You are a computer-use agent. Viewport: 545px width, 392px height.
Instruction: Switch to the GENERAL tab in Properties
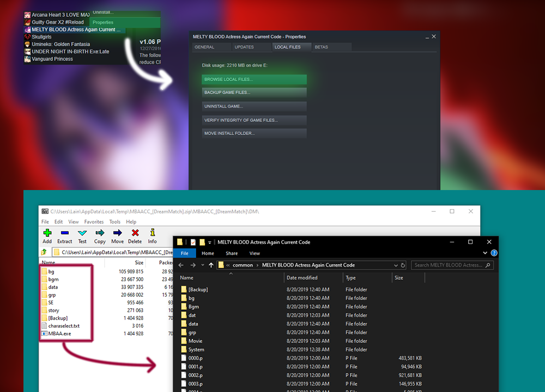click(211, 47)
